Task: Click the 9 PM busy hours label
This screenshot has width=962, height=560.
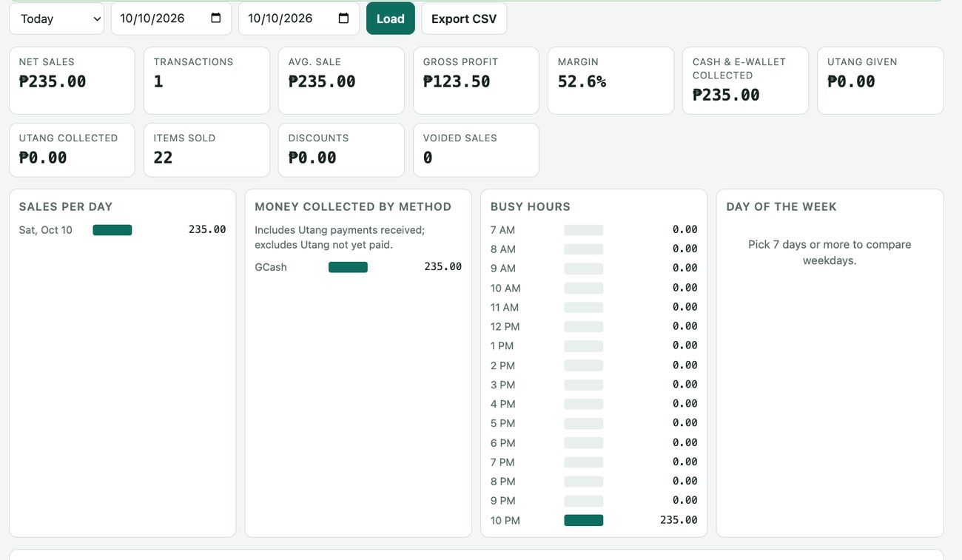Action: [x=503, y=501]
